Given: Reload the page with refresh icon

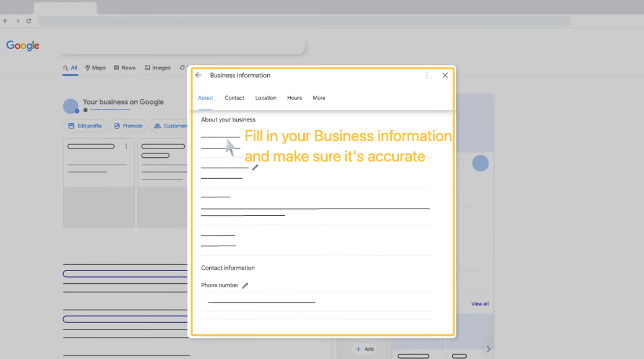Looking at the screenshot, I should coord(29,21).
